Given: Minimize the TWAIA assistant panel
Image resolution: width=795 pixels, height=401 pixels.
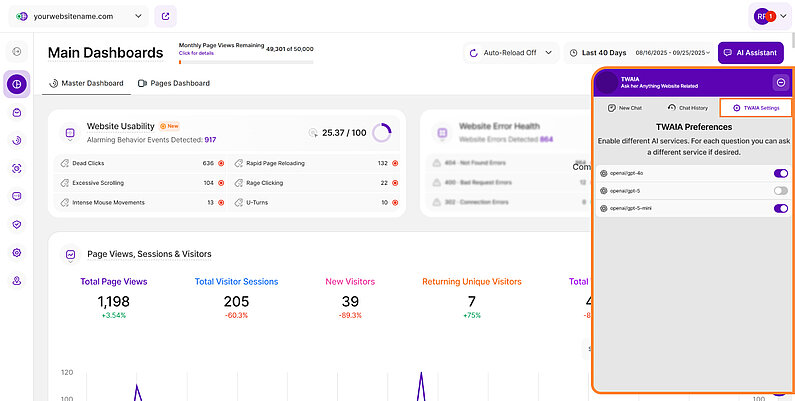Looking at the screenshot, I should (780, 82).
